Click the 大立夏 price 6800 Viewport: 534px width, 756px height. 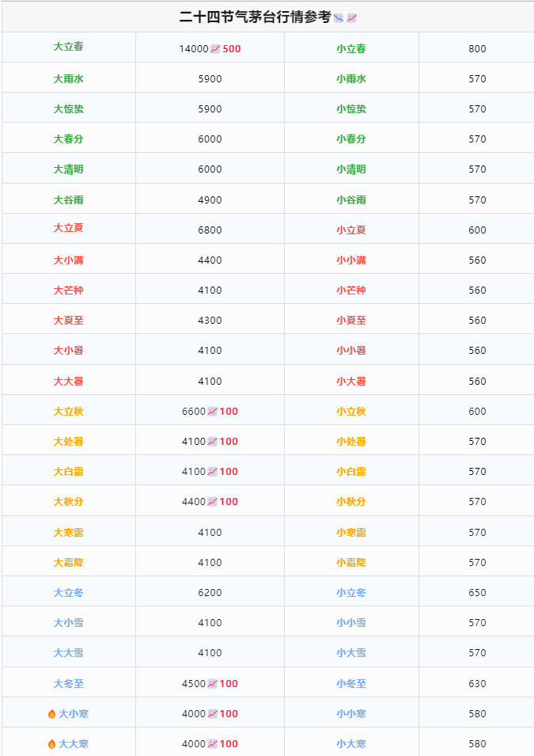tap(210, 230)
